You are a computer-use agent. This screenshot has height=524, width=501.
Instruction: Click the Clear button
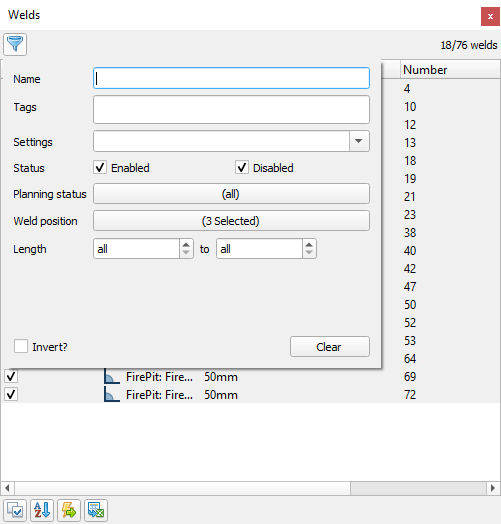330,347
